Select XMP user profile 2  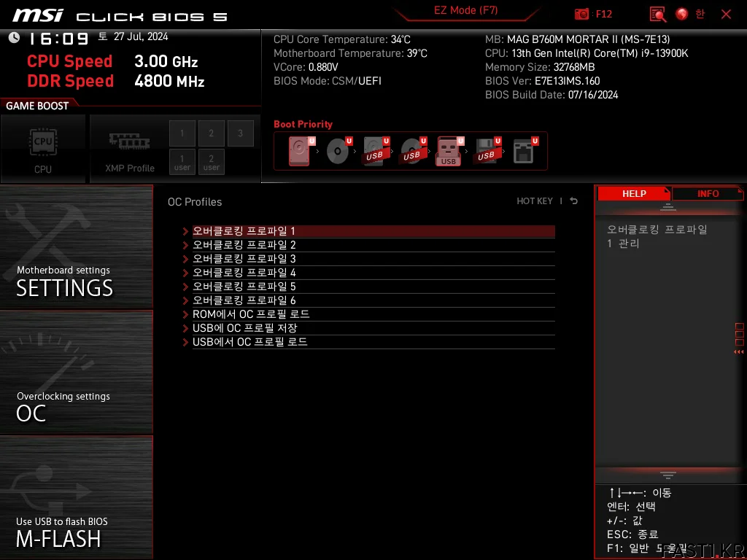[211, 162]
